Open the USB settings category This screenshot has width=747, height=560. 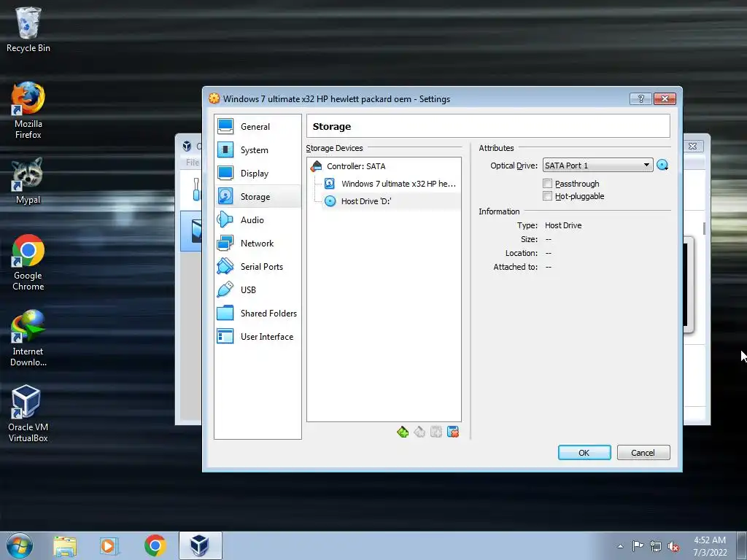click(x=258, y=290)
